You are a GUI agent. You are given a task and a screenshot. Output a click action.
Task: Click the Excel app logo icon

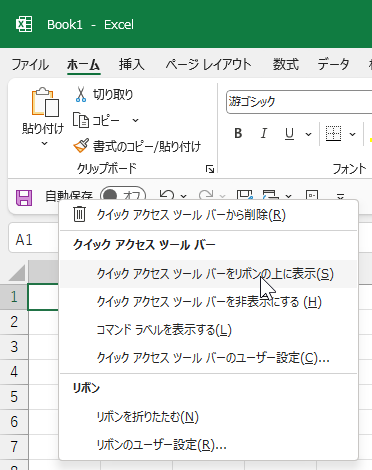click(24, 24)
